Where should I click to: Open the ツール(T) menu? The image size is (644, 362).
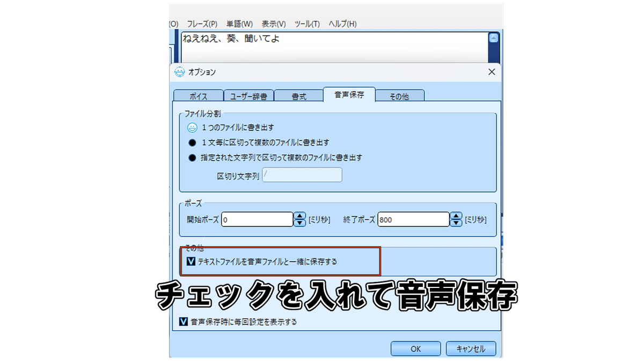coord(307,24)
